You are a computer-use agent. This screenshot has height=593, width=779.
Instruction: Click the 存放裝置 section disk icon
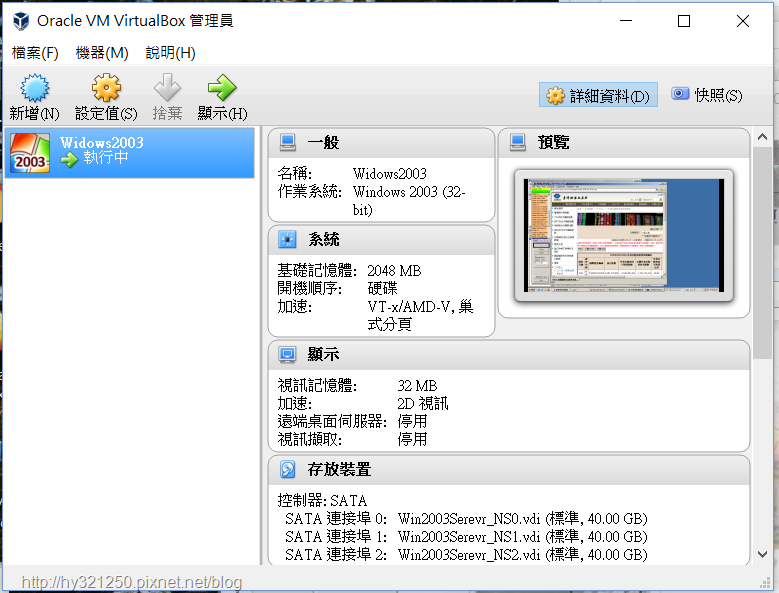(x=288, y=469)
